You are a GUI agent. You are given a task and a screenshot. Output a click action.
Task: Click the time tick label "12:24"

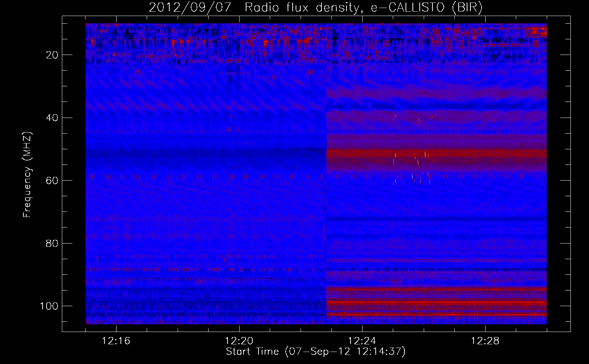(x=362, y=341)
